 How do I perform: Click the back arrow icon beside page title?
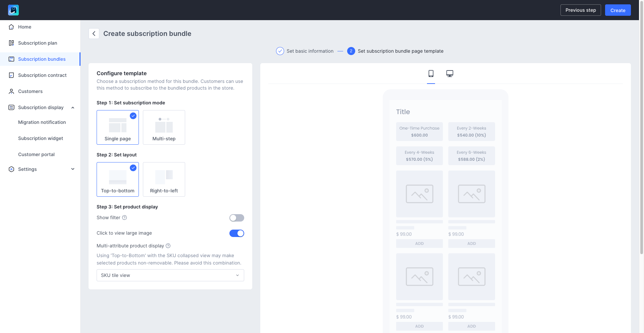coord(94,34)
